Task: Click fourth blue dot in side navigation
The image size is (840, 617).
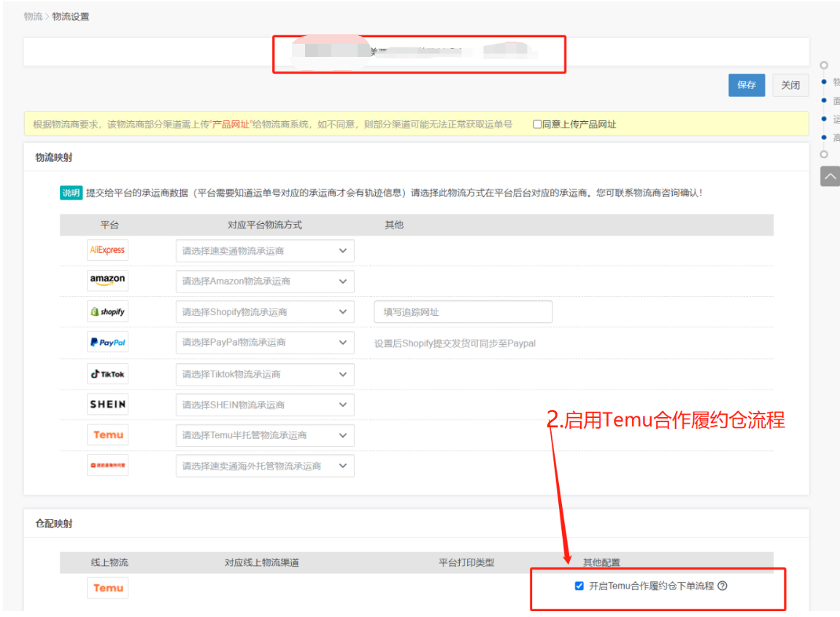Action: 824,138
